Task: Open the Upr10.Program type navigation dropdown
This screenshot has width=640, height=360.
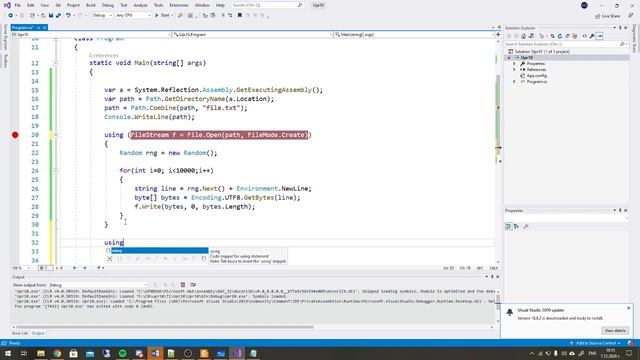Action: pos(253,35)
